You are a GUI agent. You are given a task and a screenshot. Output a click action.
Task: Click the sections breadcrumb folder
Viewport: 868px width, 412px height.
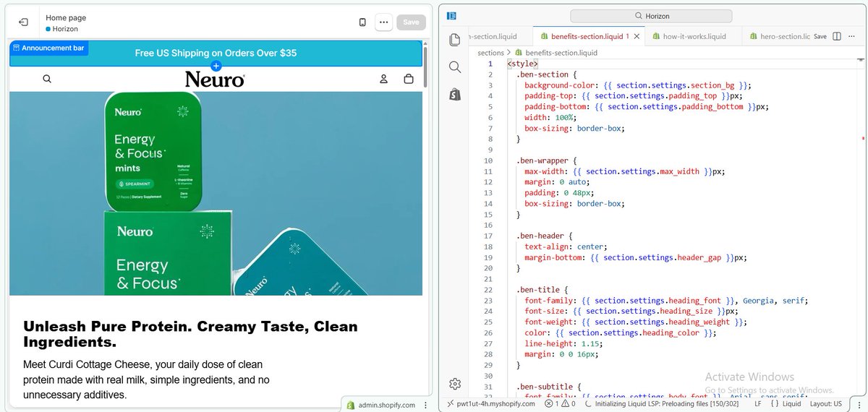tap(490, 53)
